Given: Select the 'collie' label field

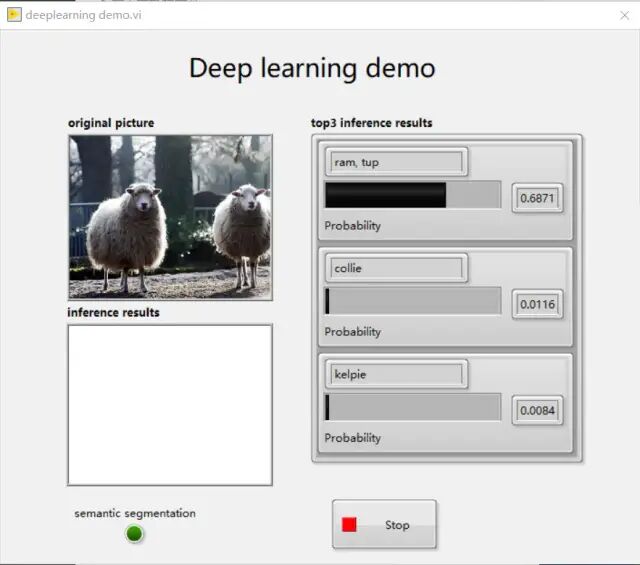Looking at the screenshot, I should [396, 268].
